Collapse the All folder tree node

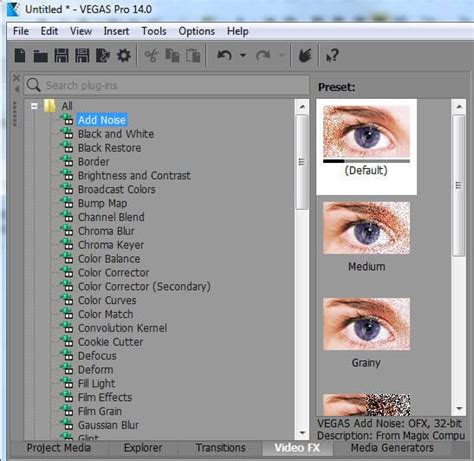pyautogui.click(x=34, y=106)
